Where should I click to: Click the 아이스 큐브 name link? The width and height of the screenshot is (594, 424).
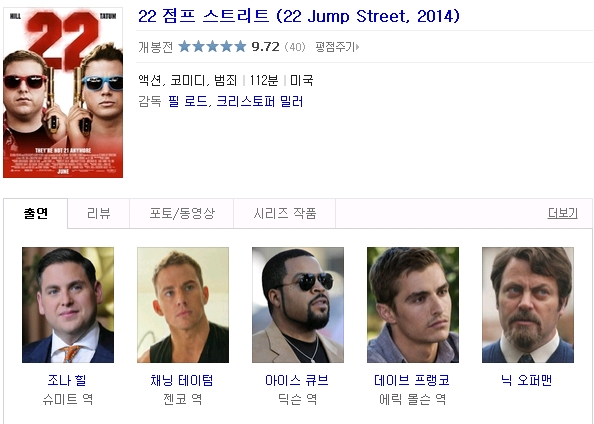click(x=297, y=380)
